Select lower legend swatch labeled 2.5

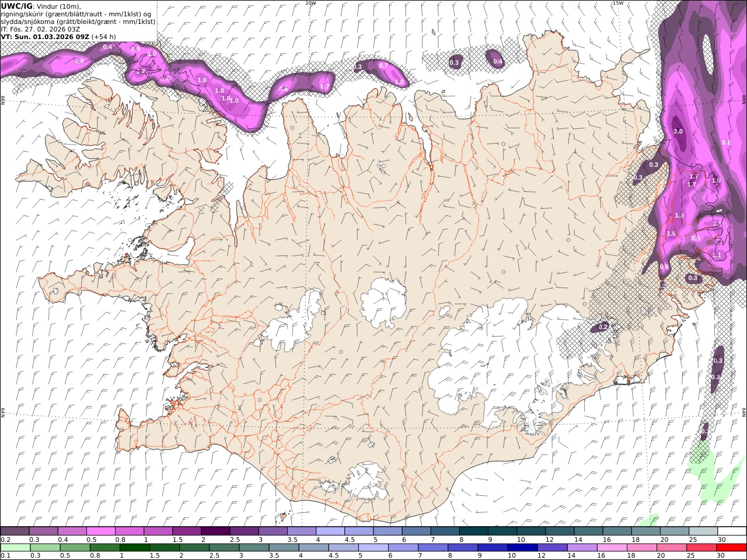[224, 547]
